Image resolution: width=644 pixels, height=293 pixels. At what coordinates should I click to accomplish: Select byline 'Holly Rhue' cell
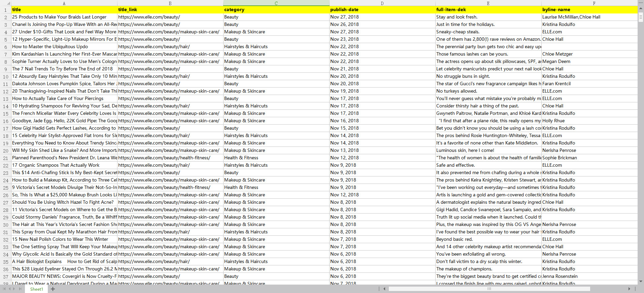(x=589, y=121)
